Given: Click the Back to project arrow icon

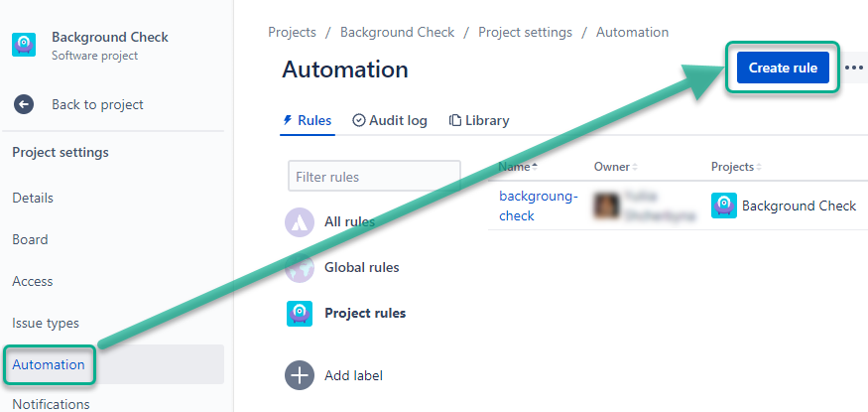Looking at the screenshot, I should pos(24,104).
